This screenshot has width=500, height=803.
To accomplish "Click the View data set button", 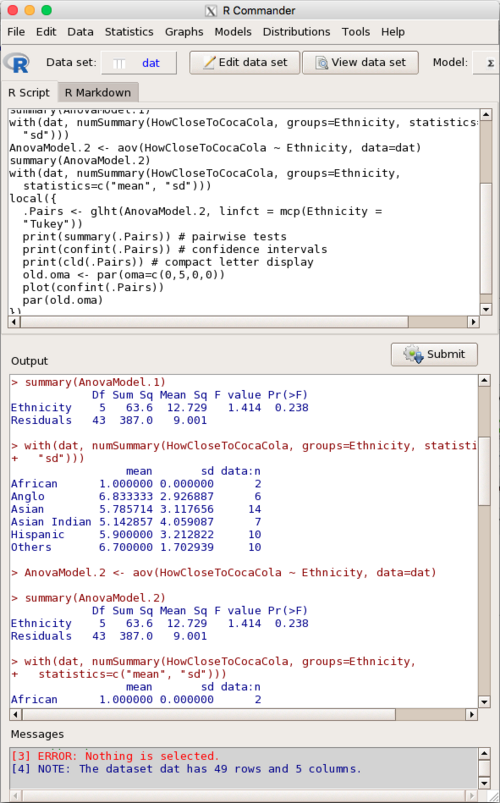I will pyautogui.click(x=360, y=62).
